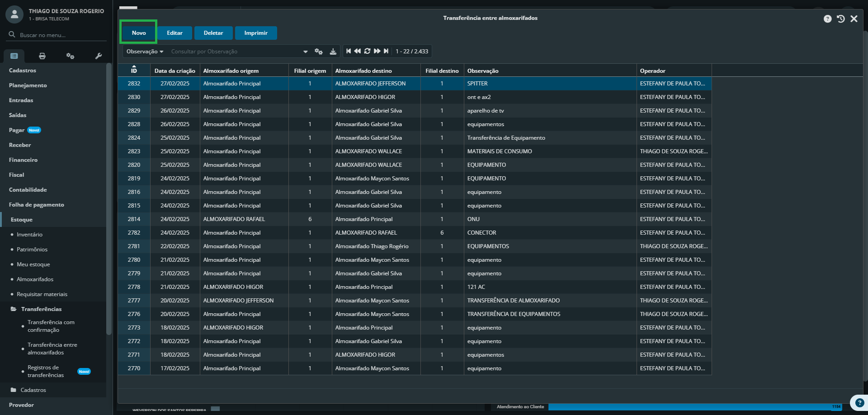Image resolution: width=868 pixels, height=415 pixels.
Task: Click the Consultar por Observação search field
Action: point(235,52)
